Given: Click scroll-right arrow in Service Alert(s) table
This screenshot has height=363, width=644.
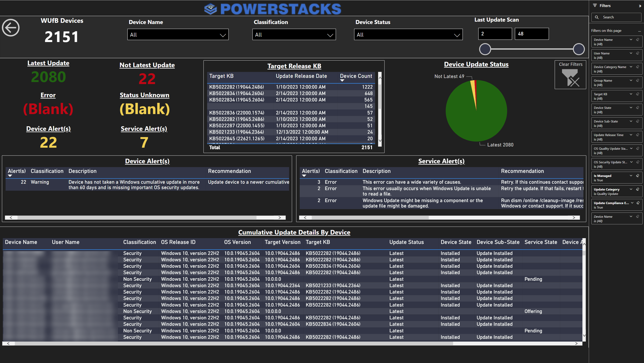Looking at the screenshot, I should click(574, 218).
